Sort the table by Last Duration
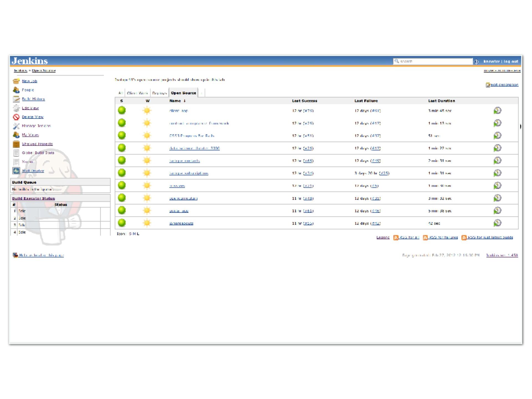Viewport: 532px width, 399px height. [x=441, y=101]
